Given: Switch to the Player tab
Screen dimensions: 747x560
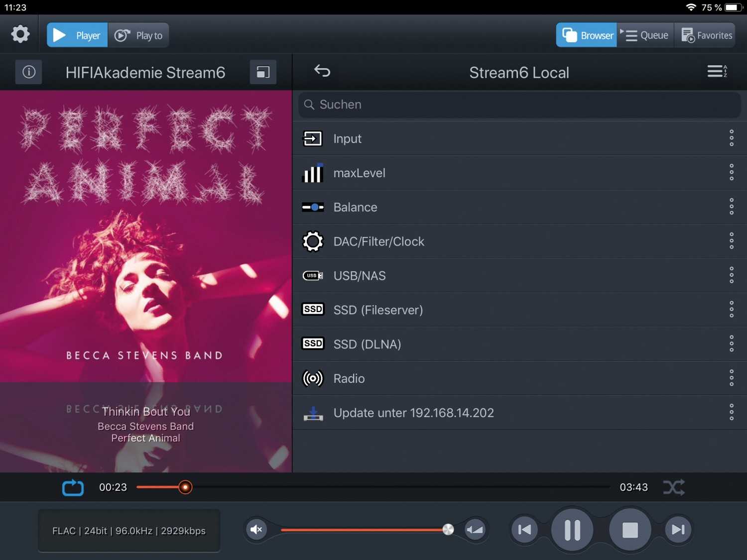Looking at the screenshot, I should point(77,35).
